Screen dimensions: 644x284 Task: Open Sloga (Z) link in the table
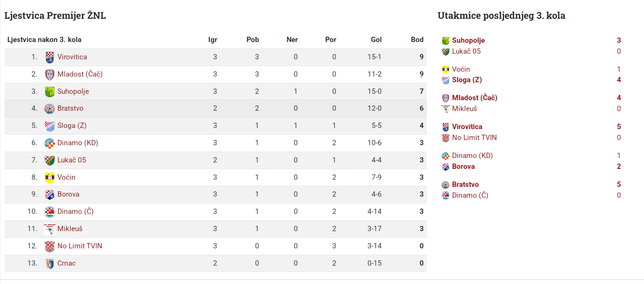pyautogui.click(x=72, y=126)
